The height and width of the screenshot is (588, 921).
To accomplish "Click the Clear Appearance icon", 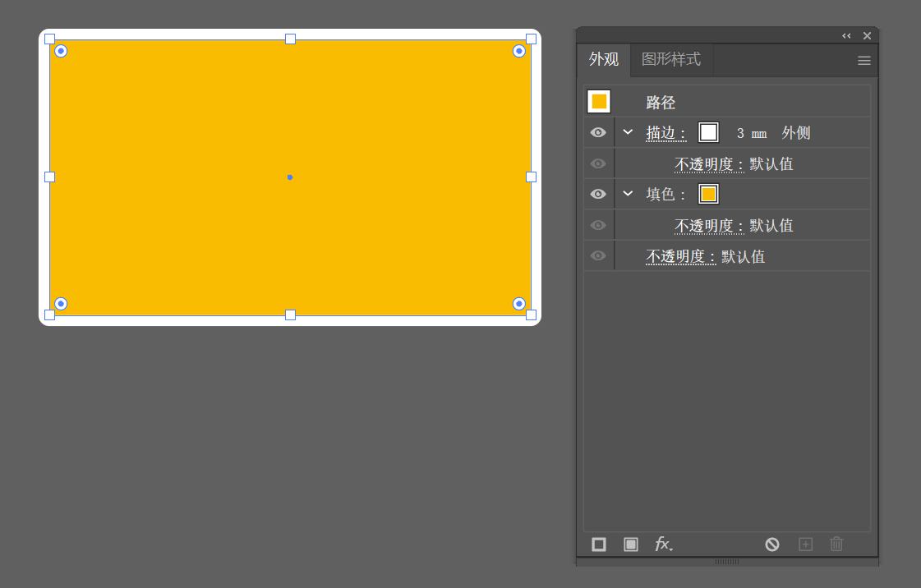I will pos(771,544).
